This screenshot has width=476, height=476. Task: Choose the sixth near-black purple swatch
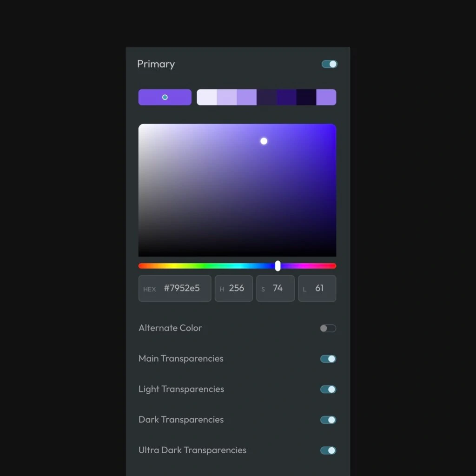[306, 97]
